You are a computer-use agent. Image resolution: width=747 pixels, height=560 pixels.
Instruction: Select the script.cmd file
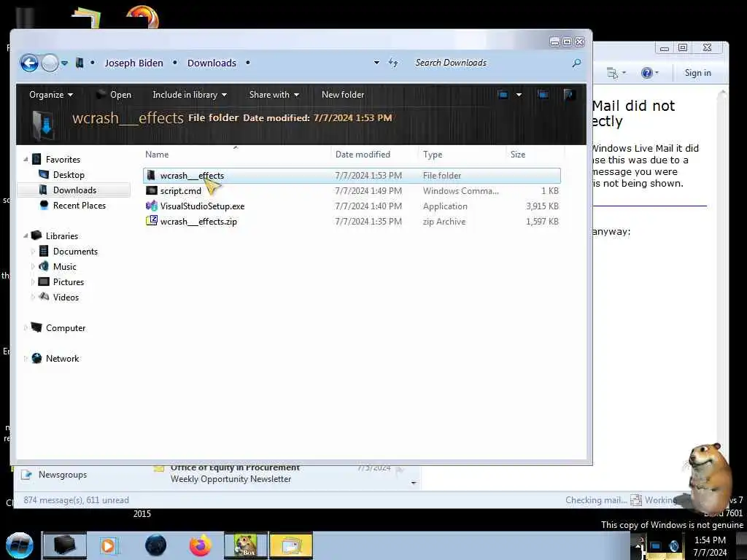(x=181, y=191)
